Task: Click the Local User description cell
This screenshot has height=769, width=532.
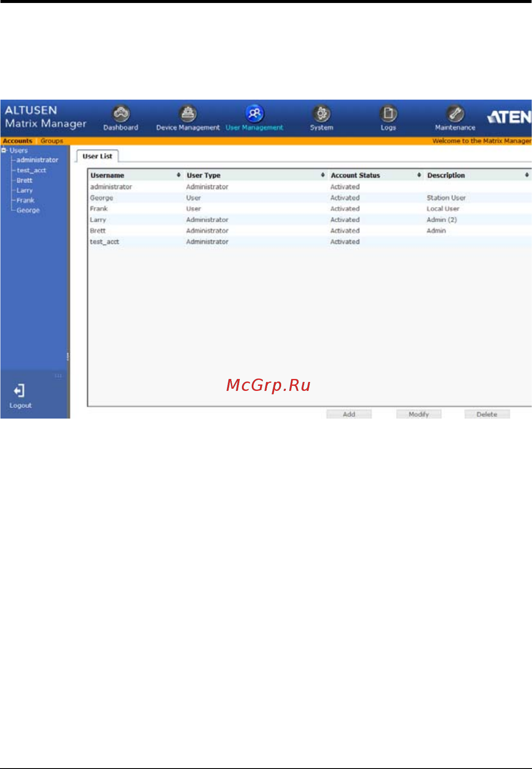Action: pos(443,209)
